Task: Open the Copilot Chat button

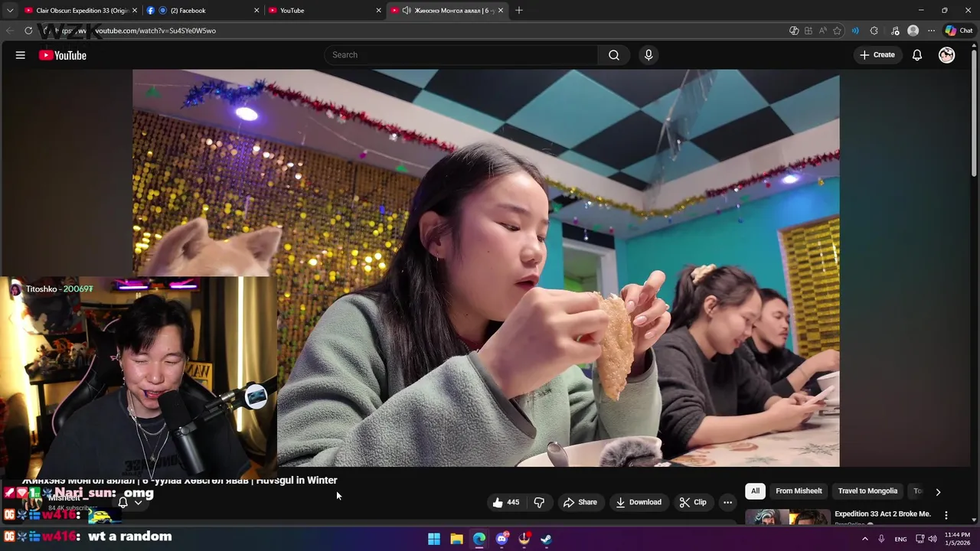Action: [x=959, y=31]
